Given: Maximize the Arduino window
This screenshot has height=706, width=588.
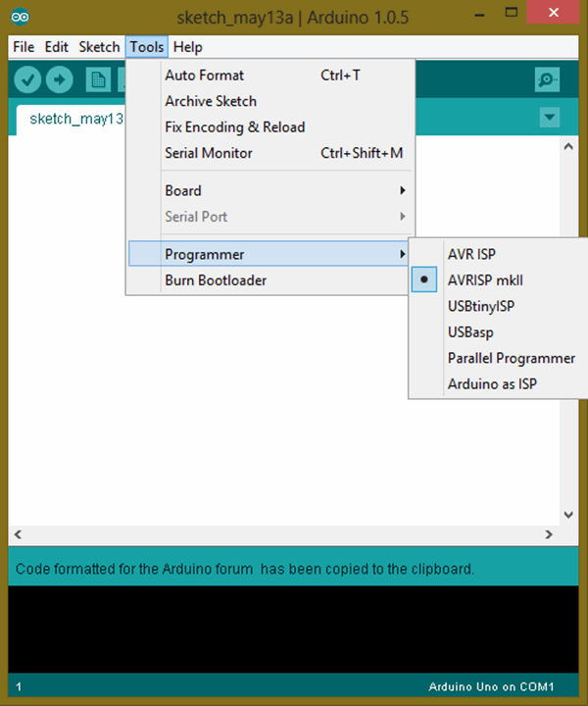Looking at the screenshot, I should (511, 13).
